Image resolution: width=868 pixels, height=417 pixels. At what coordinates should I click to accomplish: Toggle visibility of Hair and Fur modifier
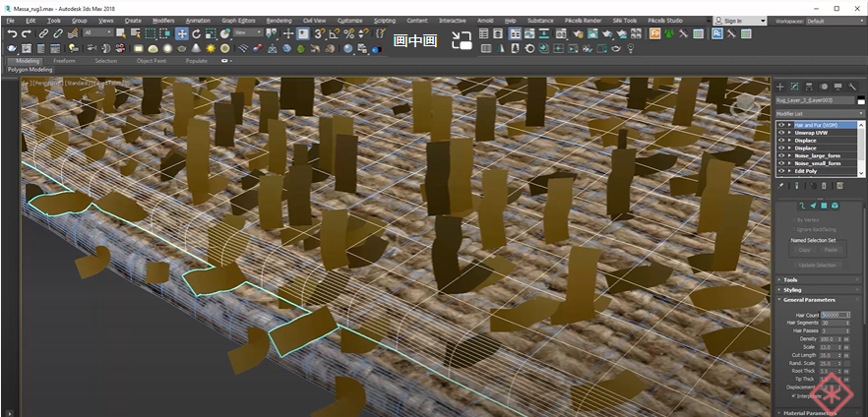pyautogui.click(x=781, y=126)
